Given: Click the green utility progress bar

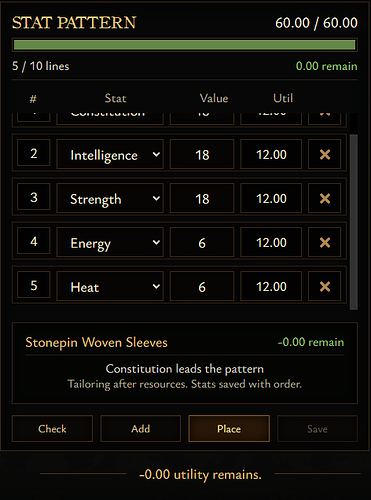Looking at the screenshot, I should pyautogui.click(x=185, y=45).
